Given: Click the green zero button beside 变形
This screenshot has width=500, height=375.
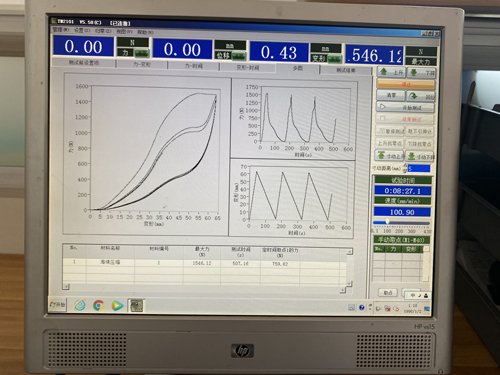Looking at the screenshot, I should [x=334, y=59].
